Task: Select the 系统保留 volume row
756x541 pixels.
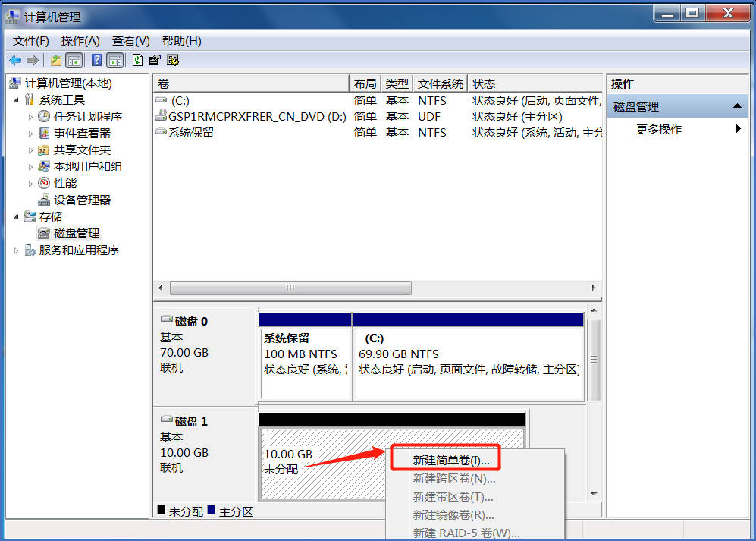Action: pyautogui.click(x=378, y=132)
